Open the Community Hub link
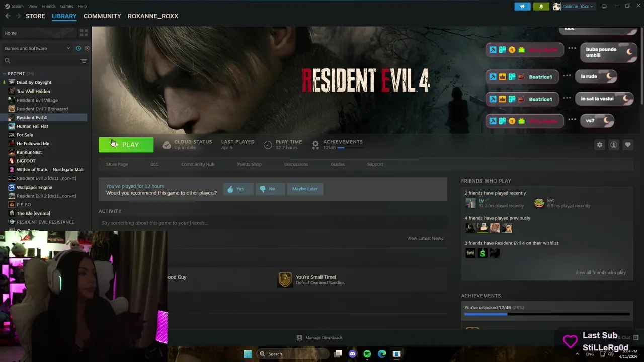644x362 pixels. (198, 164)
